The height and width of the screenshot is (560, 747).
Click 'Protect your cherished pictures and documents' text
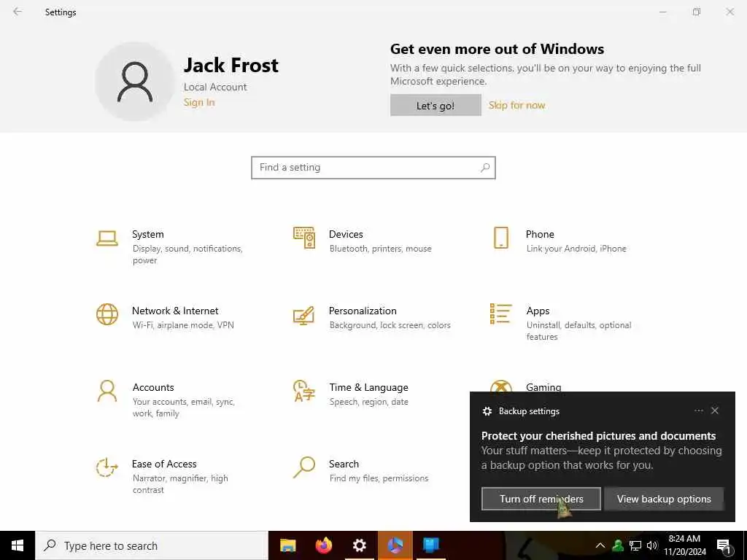point(598,436)
